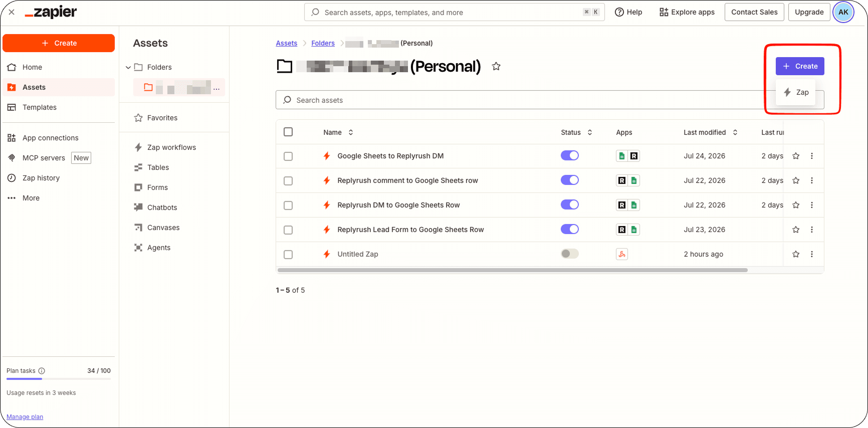Viewport: 868px width, 428px height.
Task: Favorite the Google Sheets to Replyrush DM zap
Action: coord(796,156)
